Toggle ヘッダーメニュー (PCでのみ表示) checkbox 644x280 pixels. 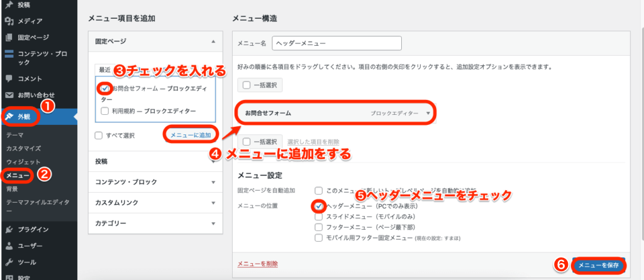(x=319, y=205)
